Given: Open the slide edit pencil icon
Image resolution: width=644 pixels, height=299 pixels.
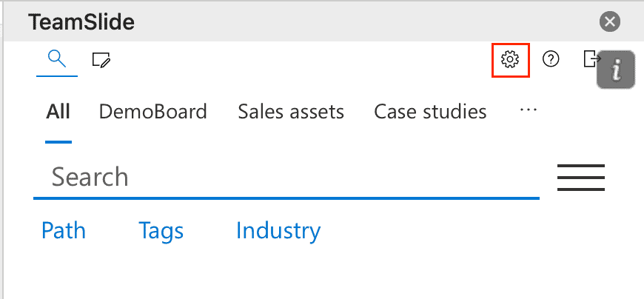Looking at the screenshot, I should click(101, 60).
